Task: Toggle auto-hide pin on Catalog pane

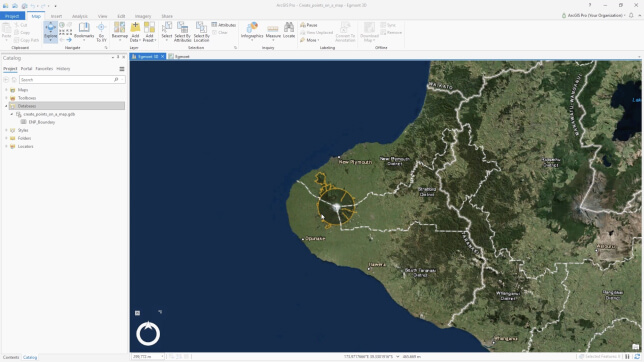Action: click(x=118, y=57)
